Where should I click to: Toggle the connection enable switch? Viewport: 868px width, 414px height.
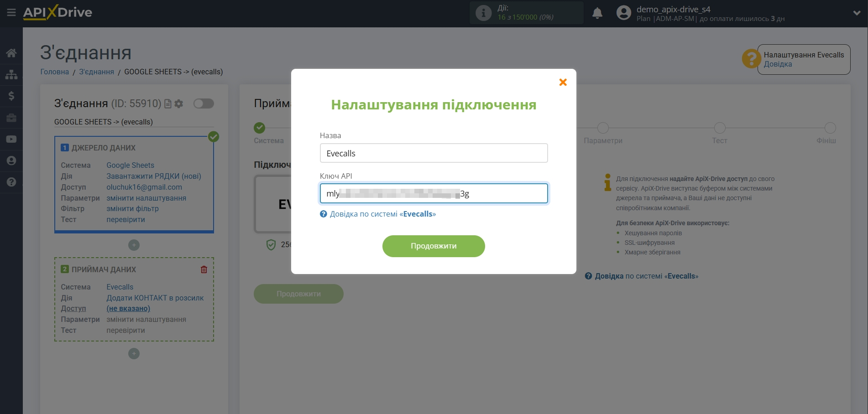pyautogui.click(x=204, y=103)
